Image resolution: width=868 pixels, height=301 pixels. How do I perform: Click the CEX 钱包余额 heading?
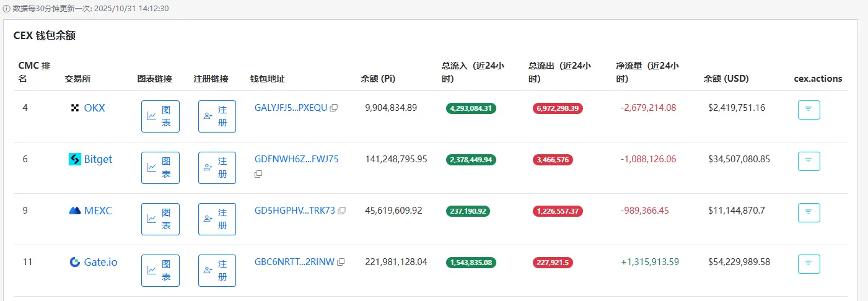[45, 35]
